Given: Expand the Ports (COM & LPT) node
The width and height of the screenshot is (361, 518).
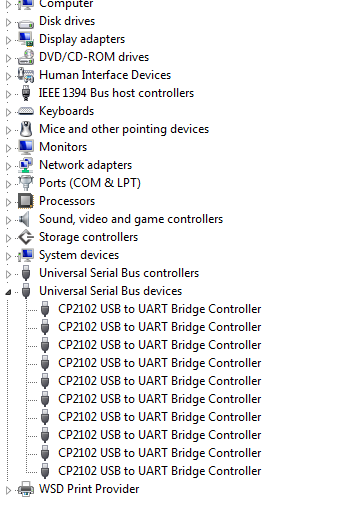Looking at the screenshot, I should pos(8,184).
